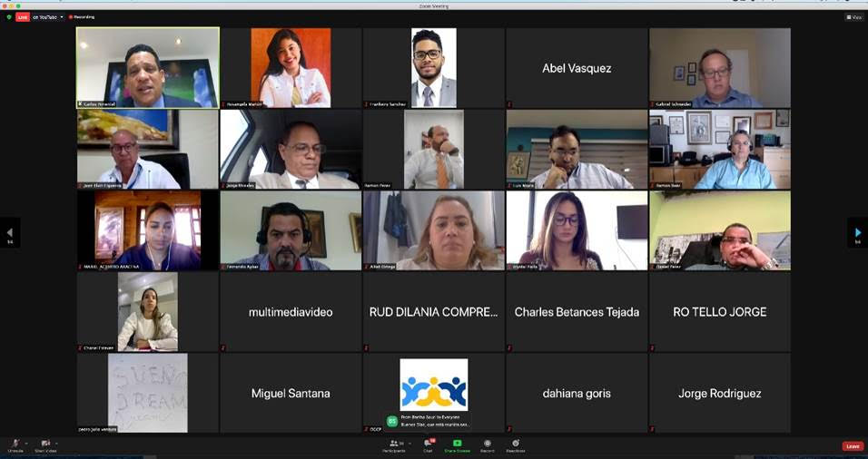Click the Start Video camera icon
Image resolution: width=868 pixels, height=459 pixels.
point(45,443)
